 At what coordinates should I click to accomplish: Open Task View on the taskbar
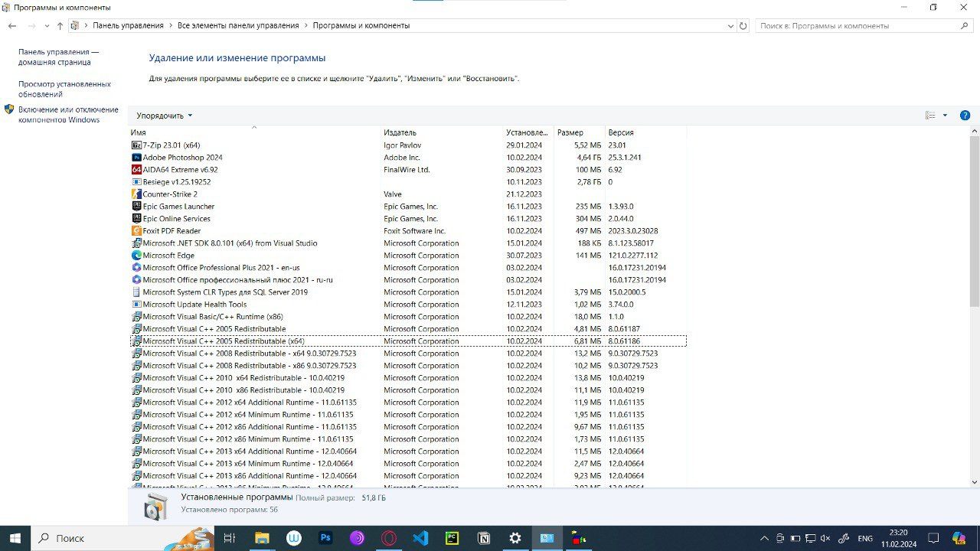[229, 538]
